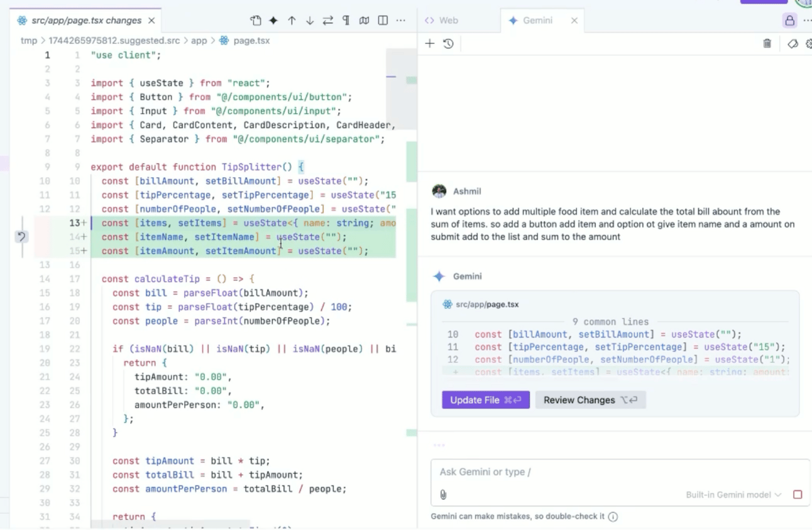Screen dimensions: 812x530
Task: Go to previous change with up arrow
Action: (292, 21)
